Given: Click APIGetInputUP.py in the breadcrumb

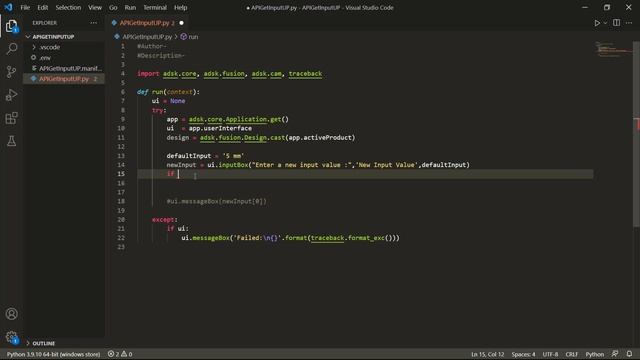Looking at the screenshot, I should point(147,37).
